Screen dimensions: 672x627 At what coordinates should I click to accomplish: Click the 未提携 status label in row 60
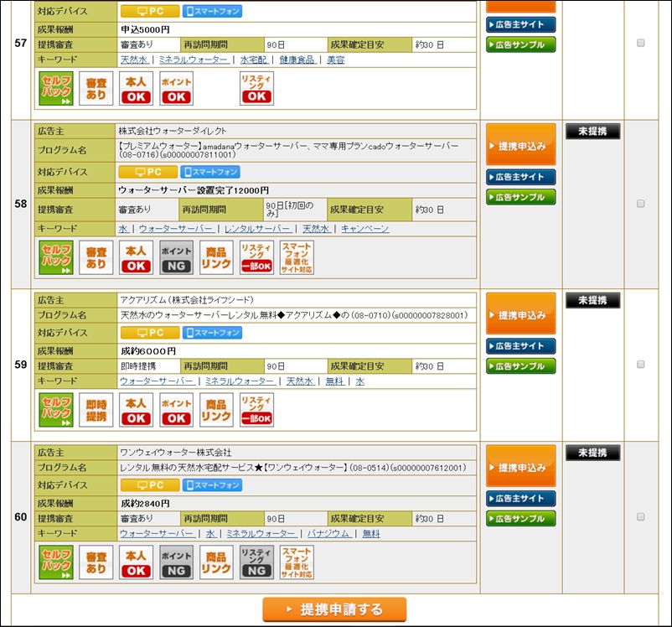coord(592,453)
